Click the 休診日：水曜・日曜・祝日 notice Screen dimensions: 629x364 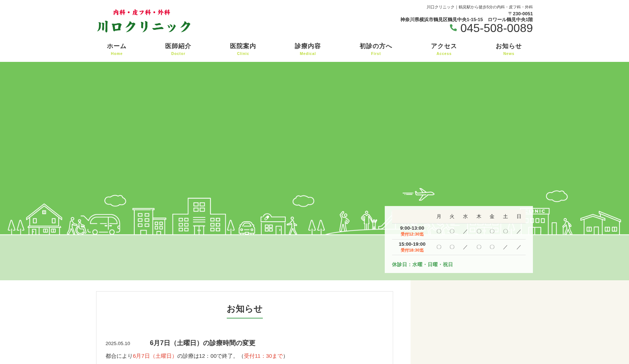[422, 265]
